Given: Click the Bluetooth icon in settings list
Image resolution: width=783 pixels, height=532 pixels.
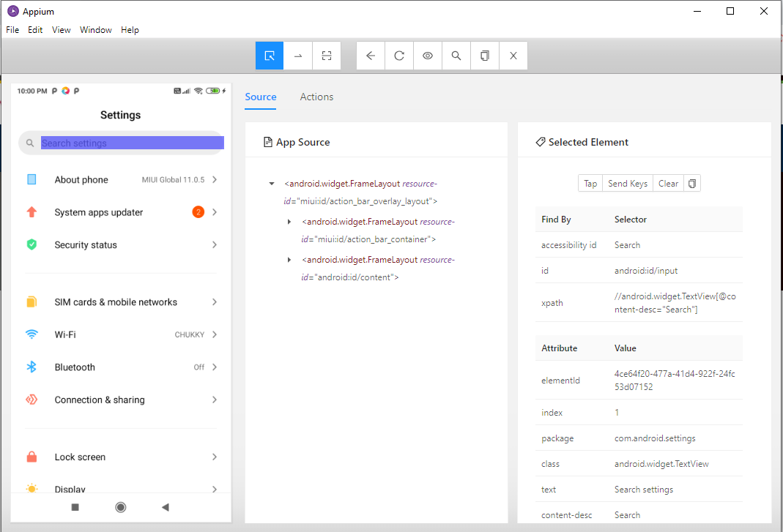Looking at the screenshot, I should pos(31,367).
